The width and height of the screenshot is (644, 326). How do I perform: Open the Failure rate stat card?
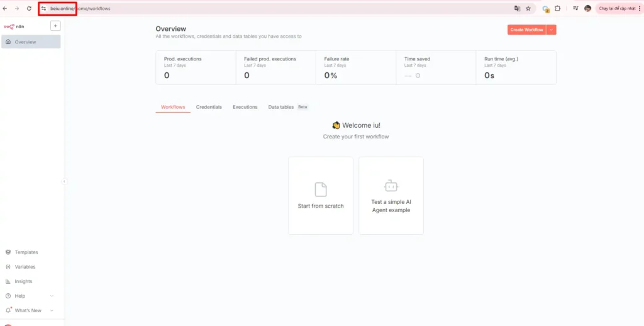click(x=356, y=68)
